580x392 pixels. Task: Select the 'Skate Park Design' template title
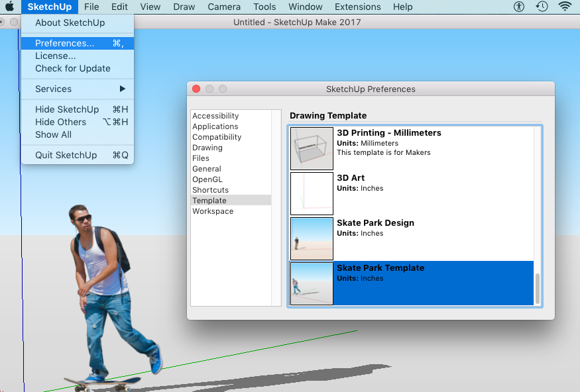pos(375,223)
